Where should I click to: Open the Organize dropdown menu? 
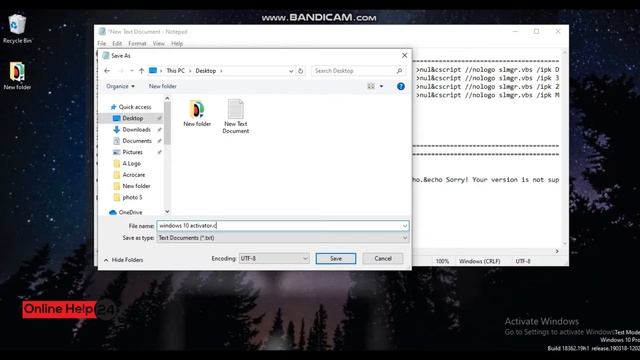click(x=120, y=86)
